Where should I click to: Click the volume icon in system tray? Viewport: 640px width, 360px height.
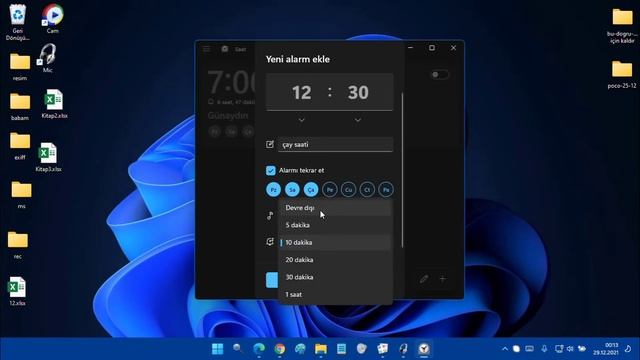570,349
